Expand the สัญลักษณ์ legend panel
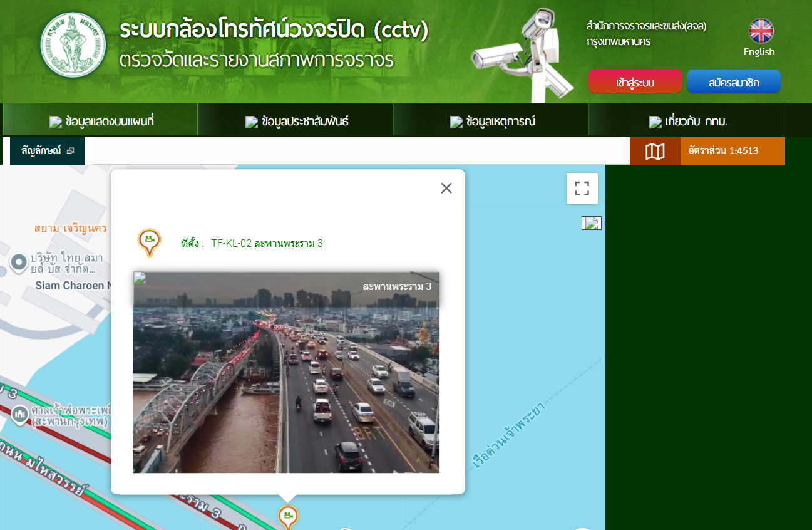The height and width of the screenshot is (530, 812). coord(47,151)
